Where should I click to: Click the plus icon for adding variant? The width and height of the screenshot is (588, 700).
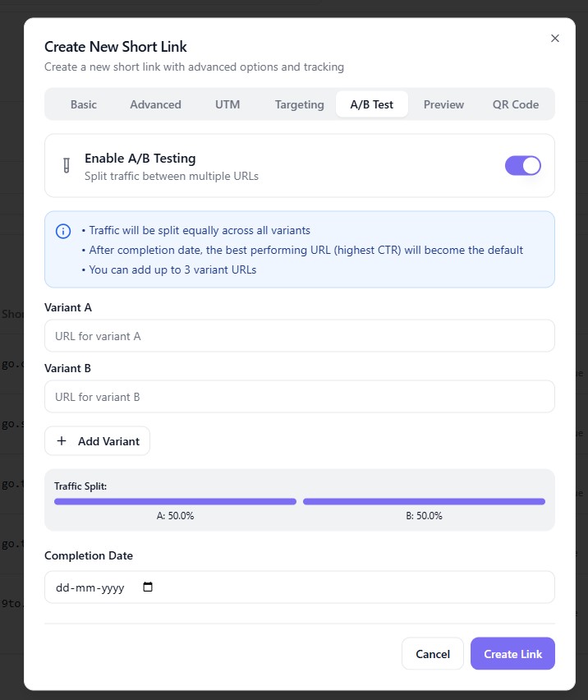62,441
